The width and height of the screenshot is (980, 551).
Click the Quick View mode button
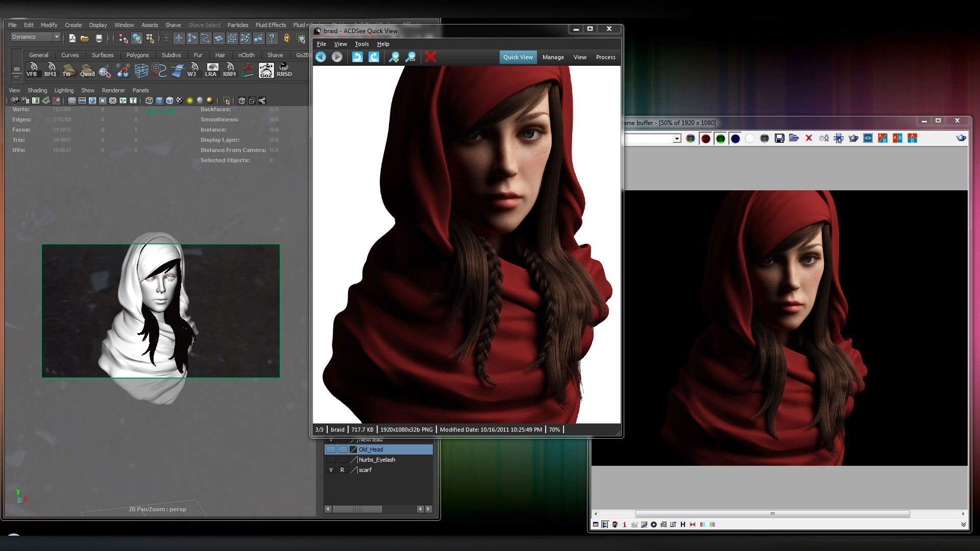pyautogui.click(x=518, y=57)
